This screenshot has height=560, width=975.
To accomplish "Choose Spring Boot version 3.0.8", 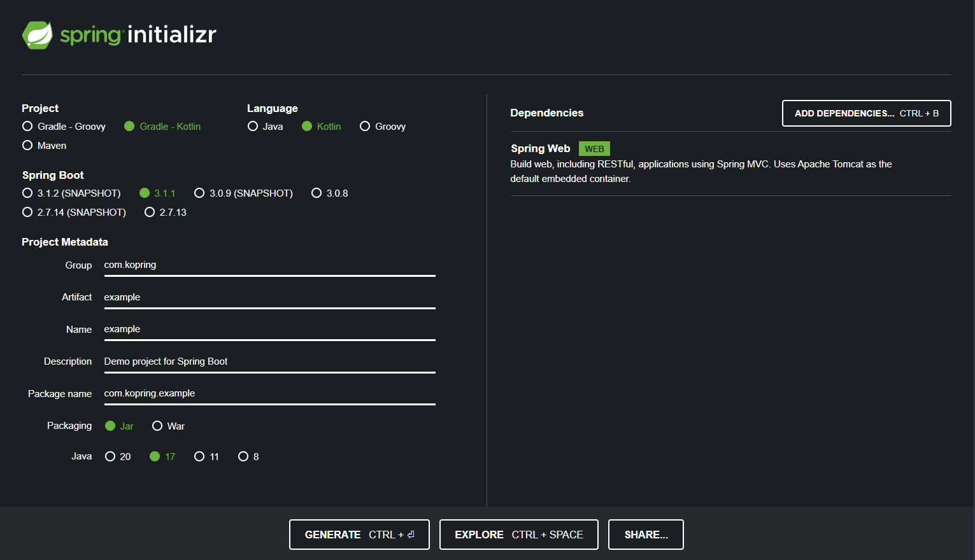I will (330, 193).
